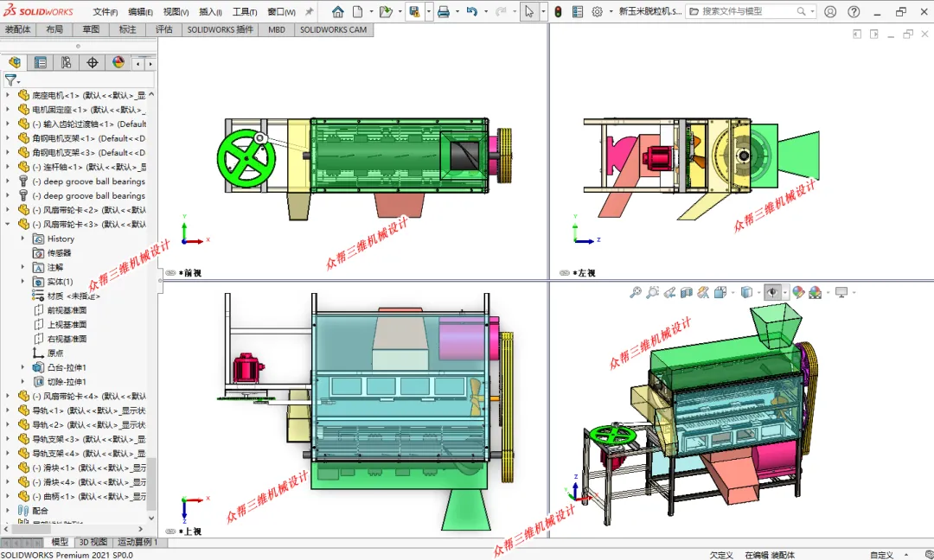The image size is (934, 560).
Task: Open the Options gear icon
Action: coord(597,11)
